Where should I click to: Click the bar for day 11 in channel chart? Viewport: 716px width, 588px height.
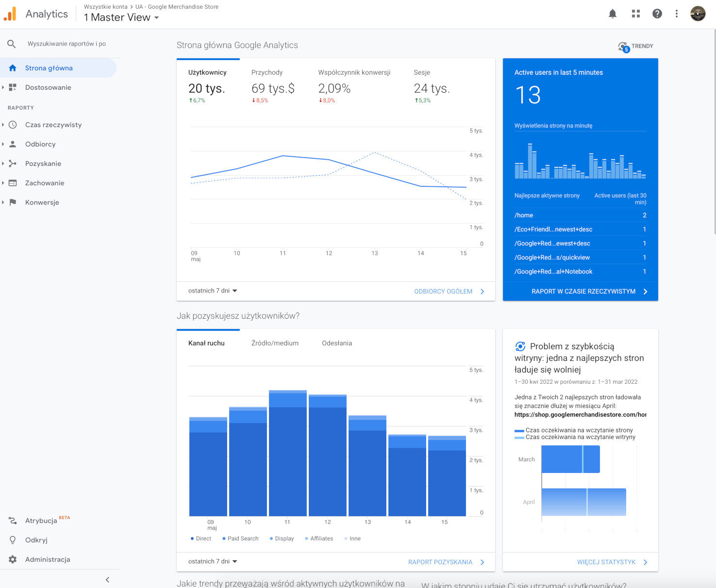point(287,453)
